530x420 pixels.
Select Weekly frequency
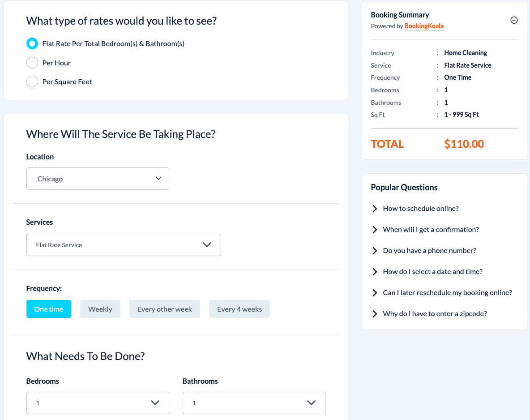100,309
